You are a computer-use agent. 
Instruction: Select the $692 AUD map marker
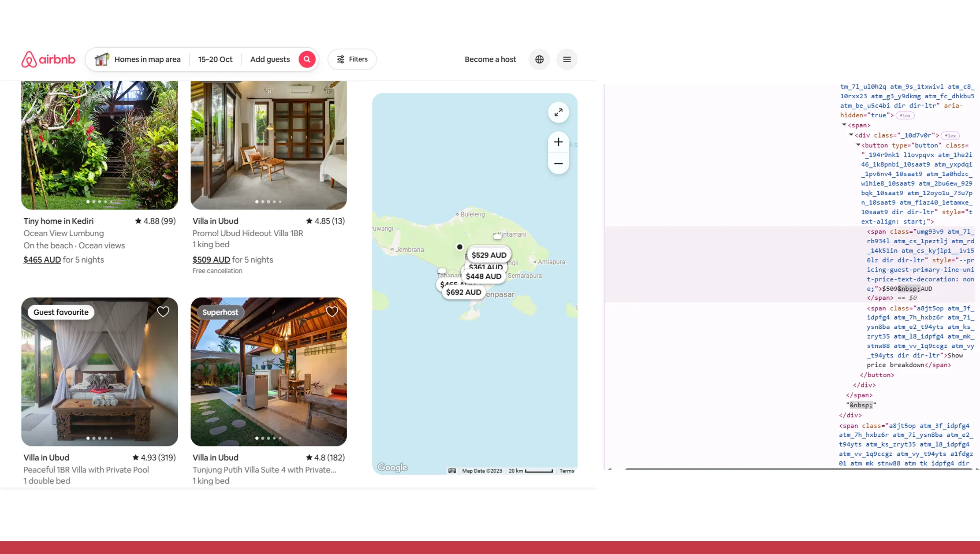463,292
